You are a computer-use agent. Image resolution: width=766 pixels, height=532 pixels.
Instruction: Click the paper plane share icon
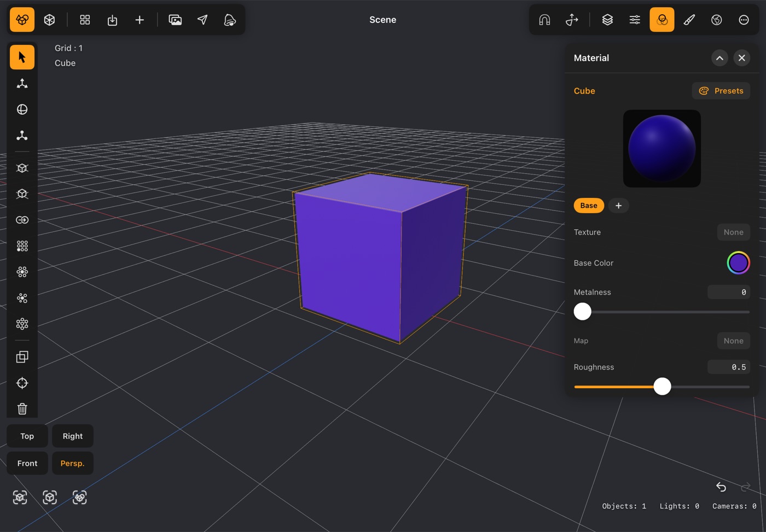(x=202, y=20)
